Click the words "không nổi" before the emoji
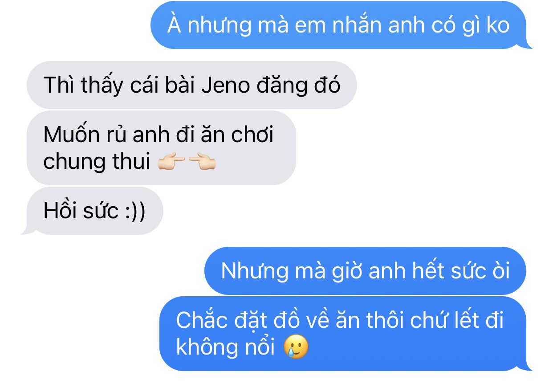The image size is (553, 392). [x=226, y=347]
